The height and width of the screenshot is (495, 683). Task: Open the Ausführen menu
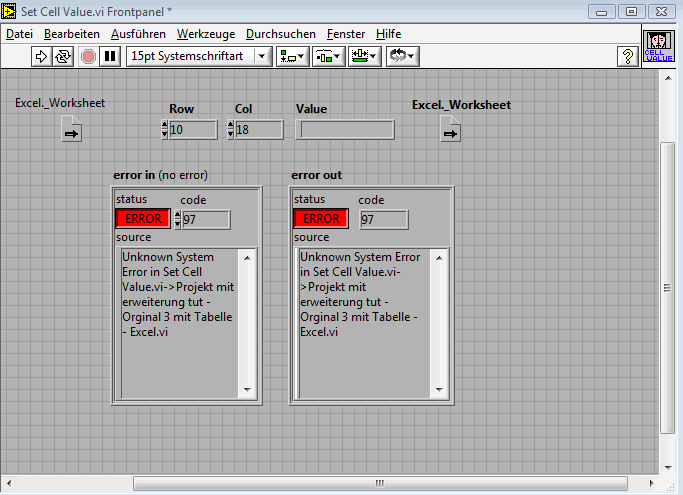pos(138,34)
